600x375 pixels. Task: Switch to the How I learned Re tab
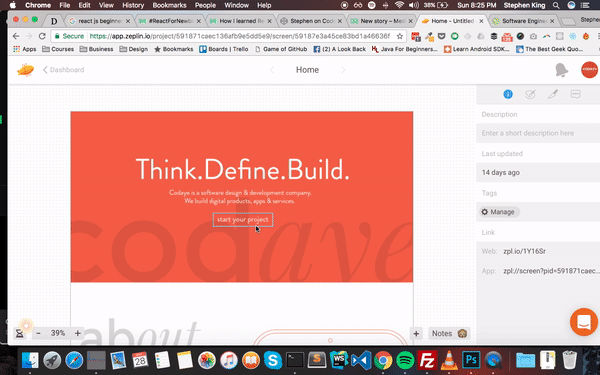[240, 21]
